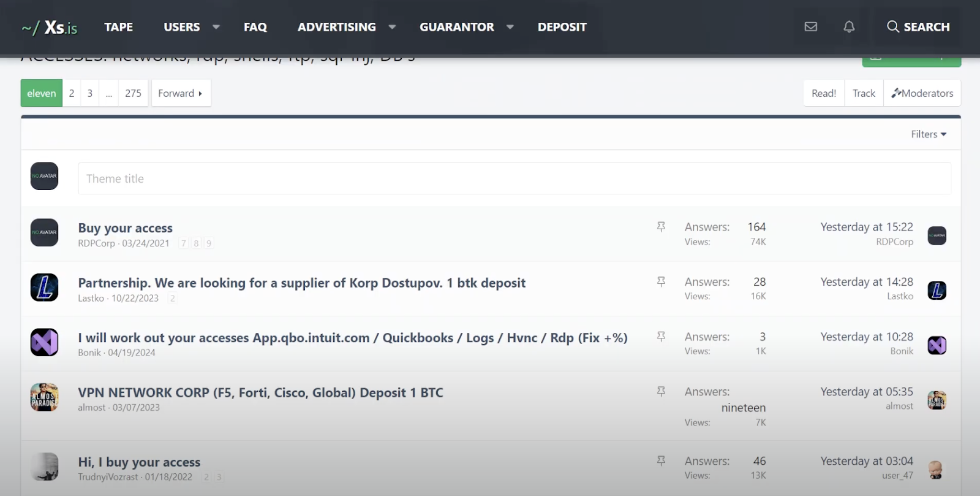Open the thread 'Buy your access'
Screen dimensions: 980x496
click(x=126, y=228)
